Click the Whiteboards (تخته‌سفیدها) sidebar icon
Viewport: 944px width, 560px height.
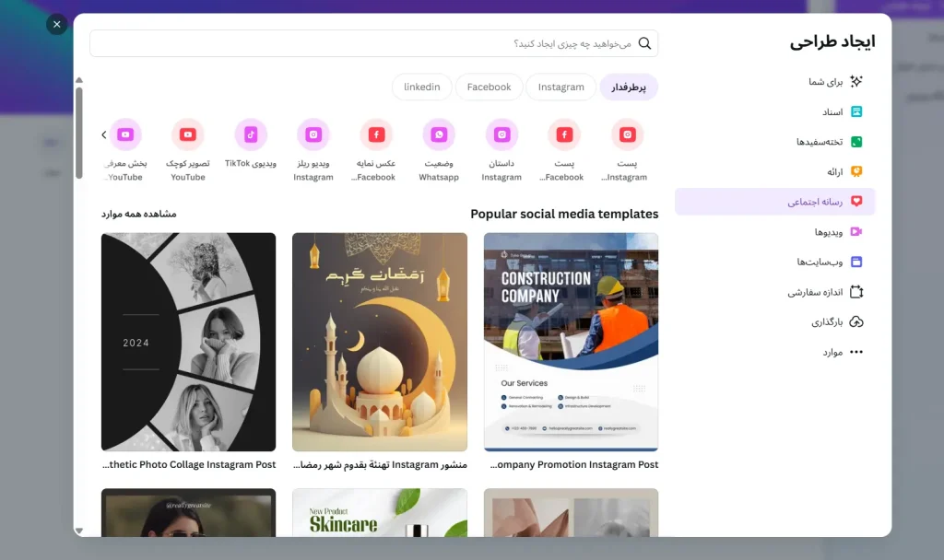pyautogui.click(x=856, y=141)
